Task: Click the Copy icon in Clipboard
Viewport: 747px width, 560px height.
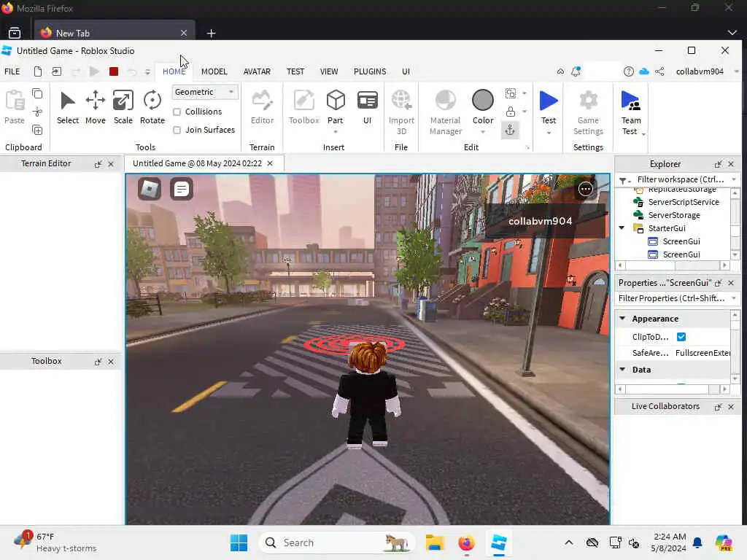Action: coord(37,94)
